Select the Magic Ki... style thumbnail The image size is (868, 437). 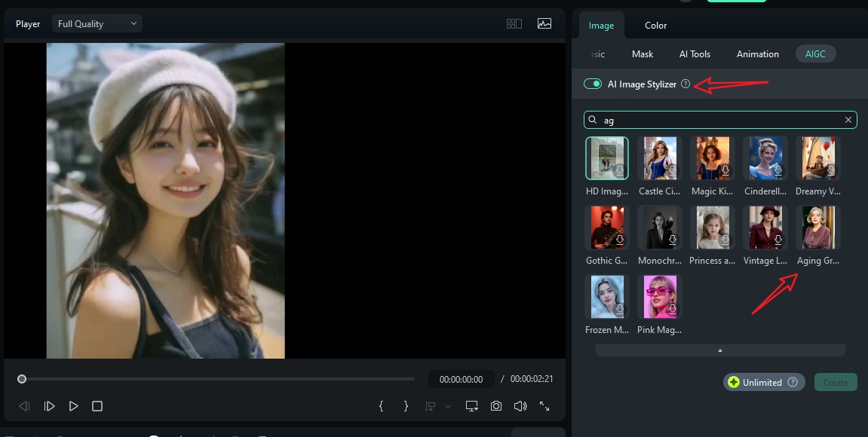pos(713,158)
